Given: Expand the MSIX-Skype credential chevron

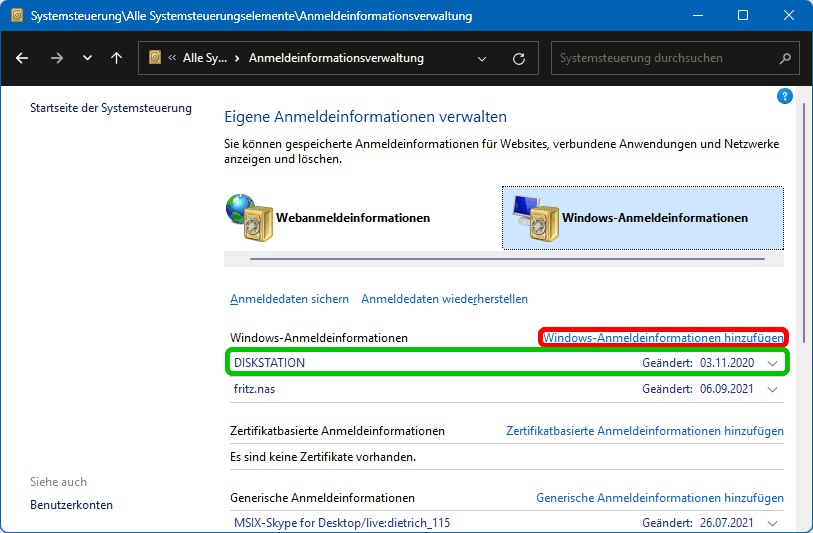Looking at the screenshot, I should click(x=772, y=523).
